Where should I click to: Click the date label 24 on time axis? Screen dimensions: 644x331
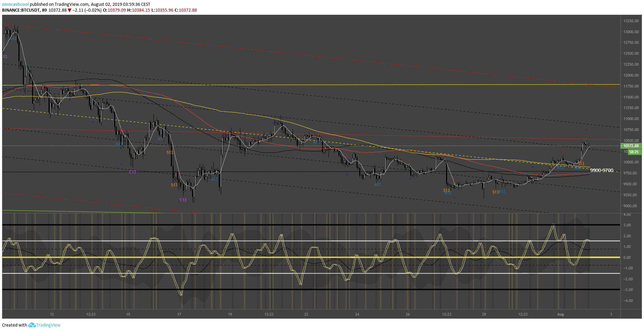[357, 314]
